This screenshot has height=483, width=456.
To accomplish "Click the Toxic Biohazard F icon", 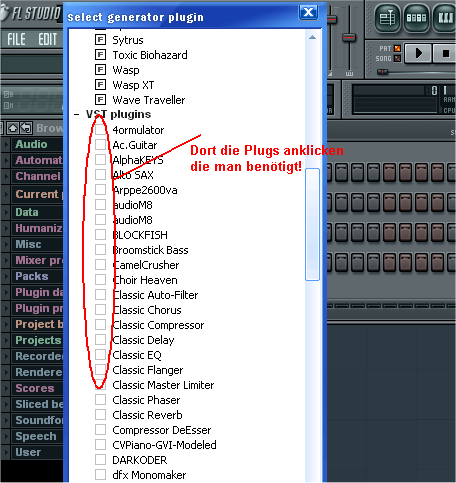I will (x=100, y=54).
